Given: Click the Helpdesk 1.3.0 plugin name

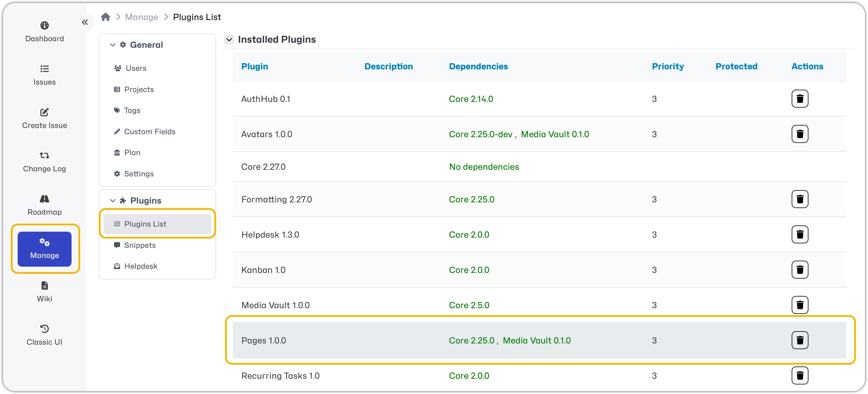Looking at the screenshot, I should 270,235.
